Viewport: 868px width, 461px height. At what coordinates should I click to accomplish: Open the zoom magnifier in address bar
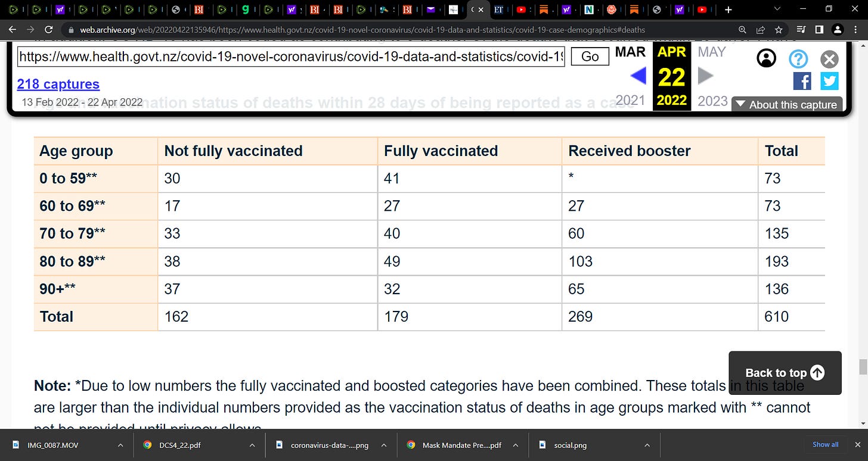click(742, 29)
